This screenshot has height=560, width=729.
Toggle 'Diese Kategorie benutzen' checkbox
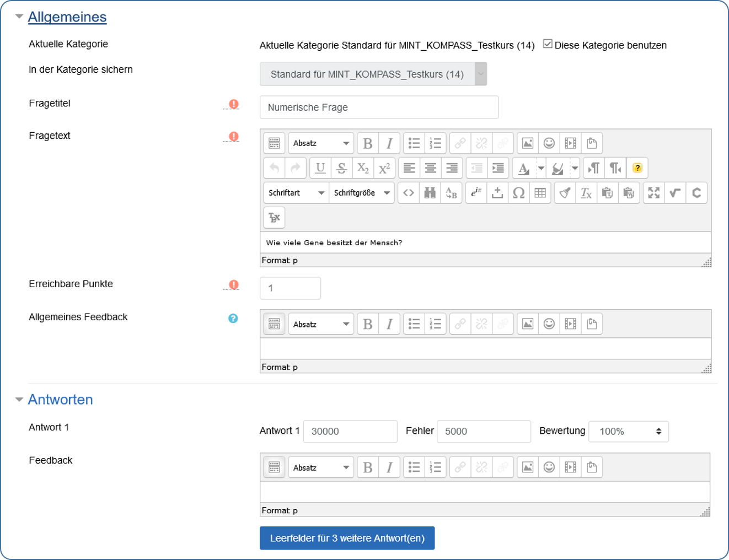[548, 44]
